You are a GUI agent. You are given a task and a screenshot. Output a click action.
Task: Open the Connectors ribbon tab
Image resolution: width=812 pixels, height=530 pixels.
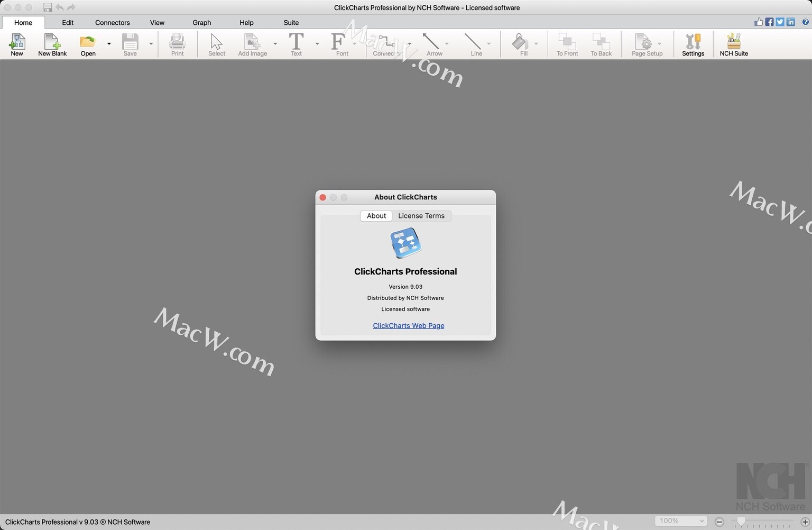pyautogui.click(x=113, y=23)
